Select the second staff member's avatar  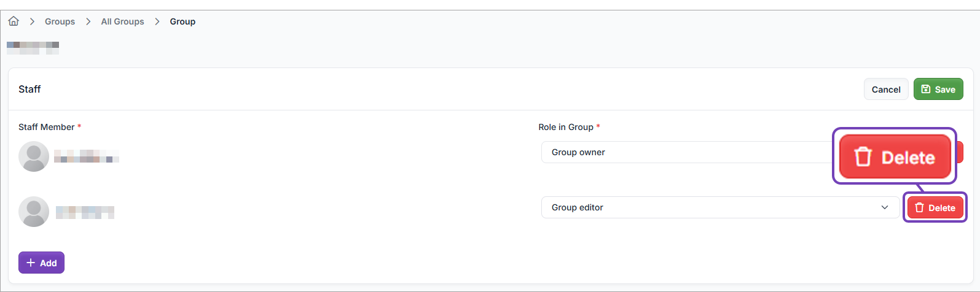tap(34, 212)
